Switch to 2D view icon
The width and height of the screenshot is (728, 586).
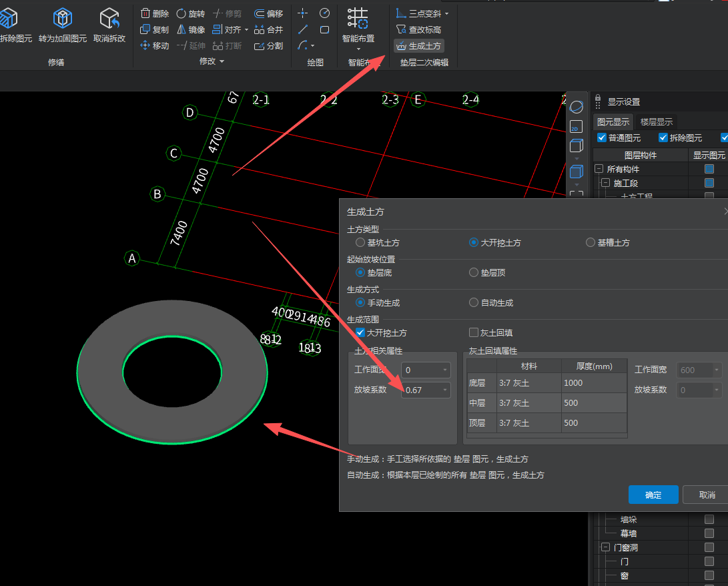coord(576,127)
